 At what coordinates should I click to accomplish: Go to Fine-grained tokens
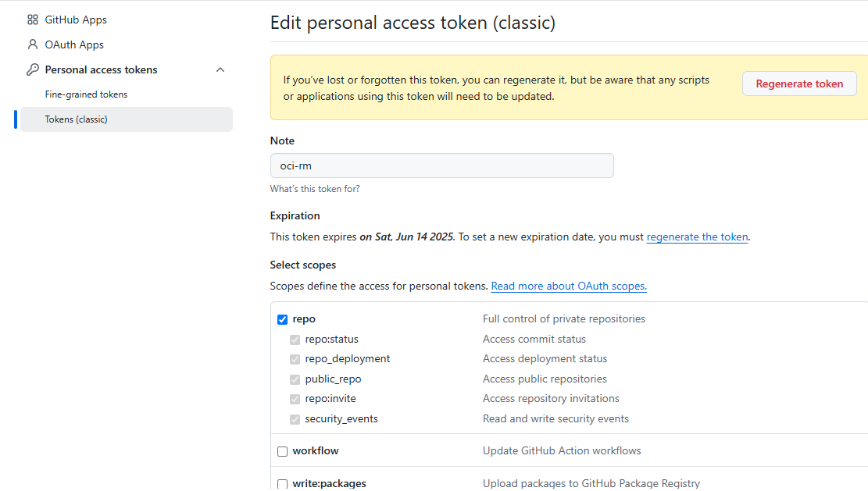(87, 94)
